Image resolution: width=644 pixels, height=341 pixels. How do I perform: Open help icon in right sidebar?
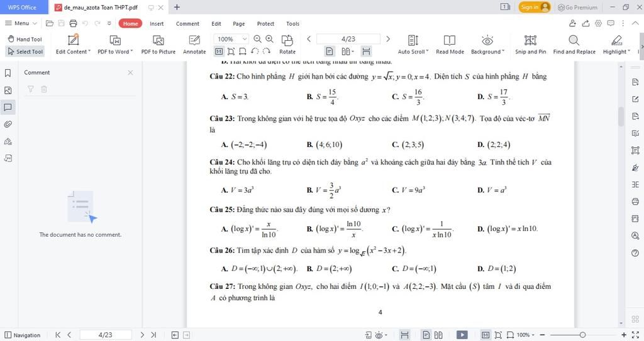(x=635, y=253)
